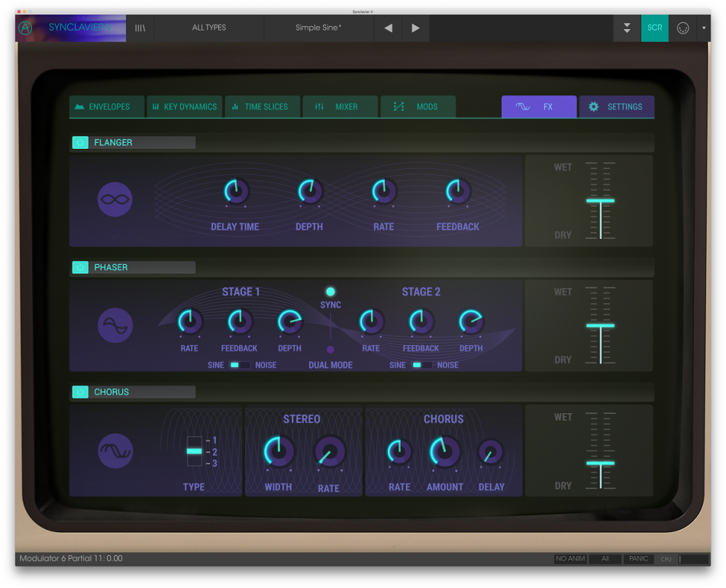Open the preset browser library icon
The height and width of the screenshot is (588, 726).
(x=140, y=27)
